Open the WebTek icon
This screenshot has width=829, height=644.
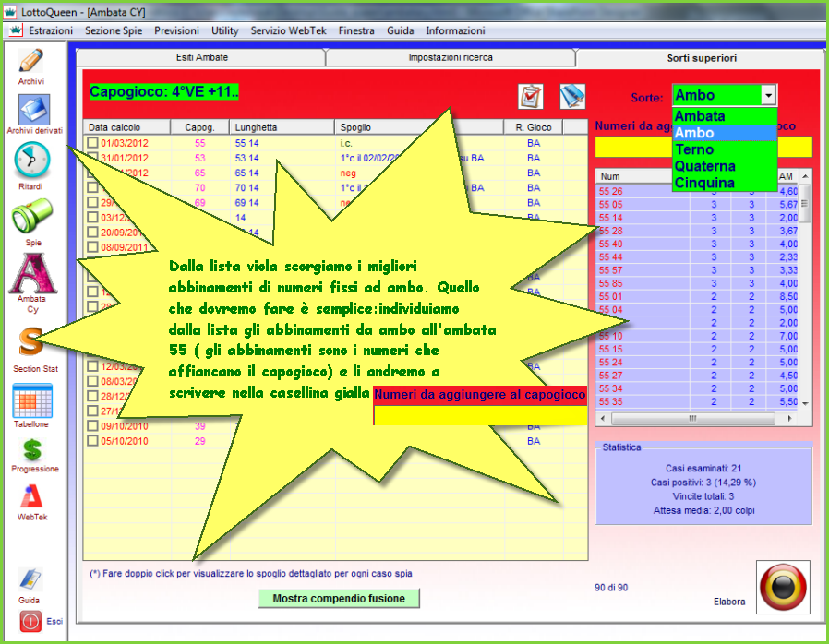point(31,496)
